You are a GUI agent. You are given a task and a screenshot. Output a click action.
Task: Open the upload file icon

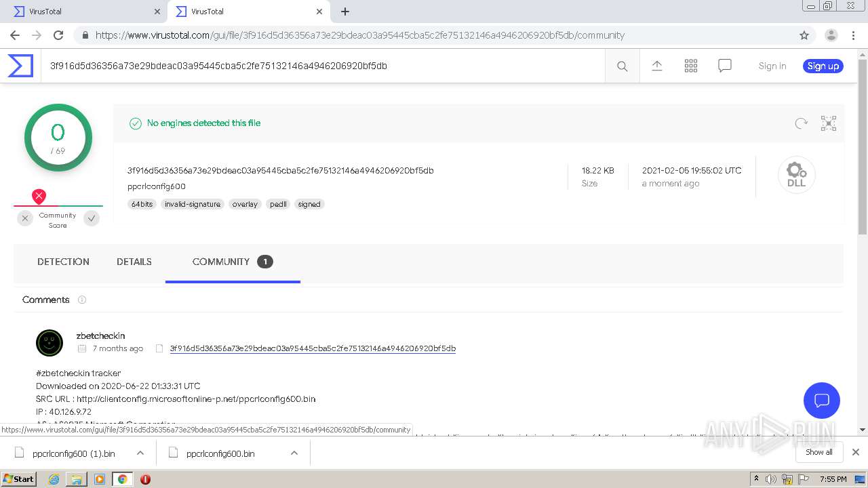coord(657,66)
